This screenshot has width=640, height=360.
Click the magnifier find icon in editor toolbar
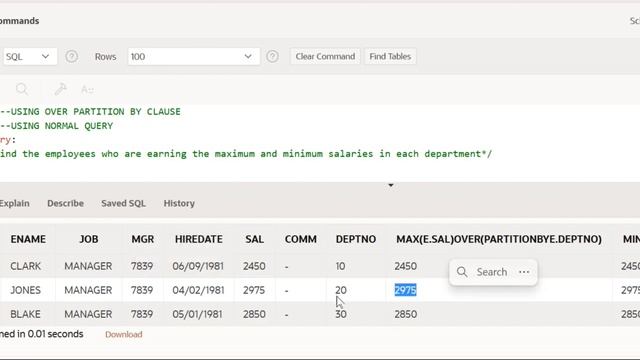(22, 89)
